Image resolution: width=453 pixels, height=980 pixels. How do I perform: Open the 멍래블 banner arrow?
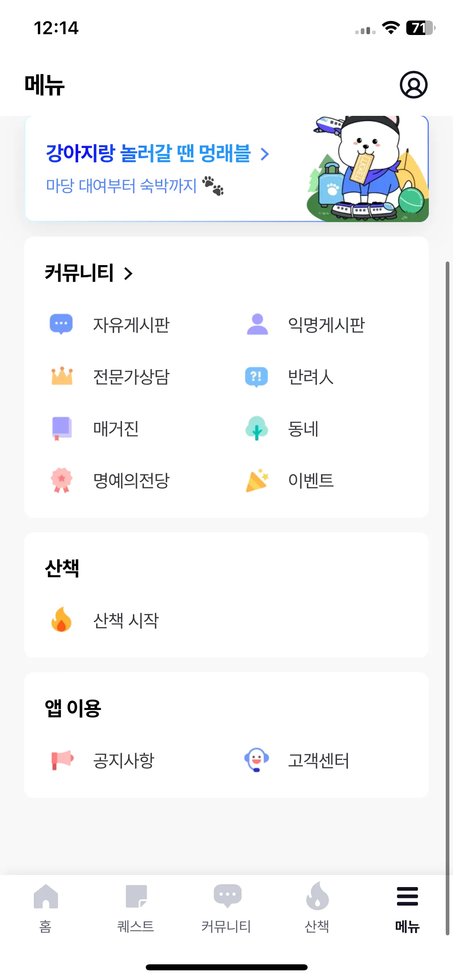coord(265,154)
